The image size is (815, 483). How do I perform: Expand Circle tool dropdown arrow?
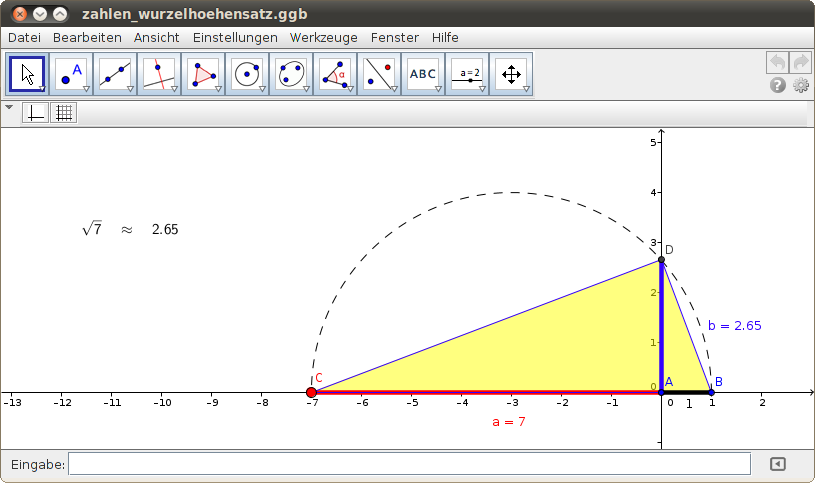point(262,89)
